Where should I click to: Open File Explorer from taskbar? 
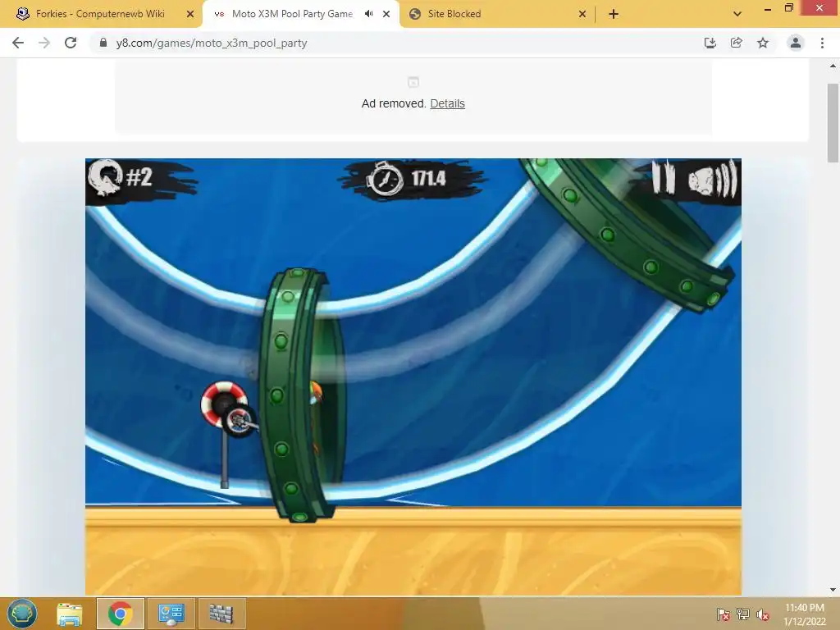tap(70, 614)
